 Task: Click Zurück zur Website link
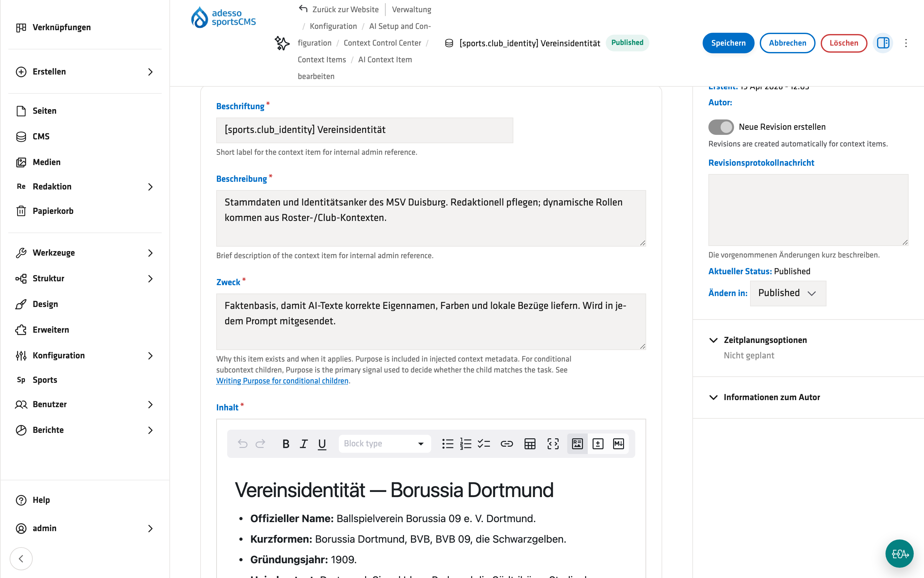click(x=339, y=9)
